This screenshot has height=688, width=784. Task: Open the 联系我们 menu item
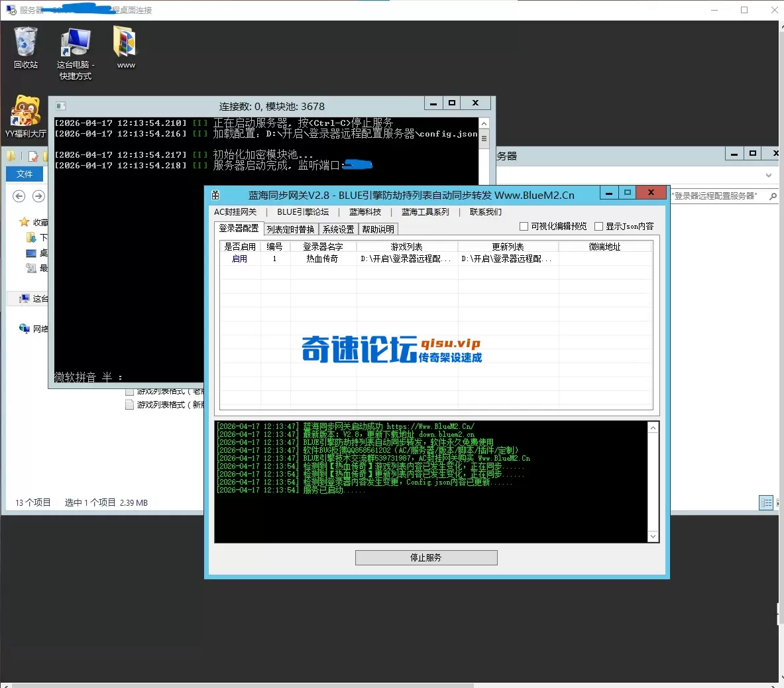coord(486,212)
